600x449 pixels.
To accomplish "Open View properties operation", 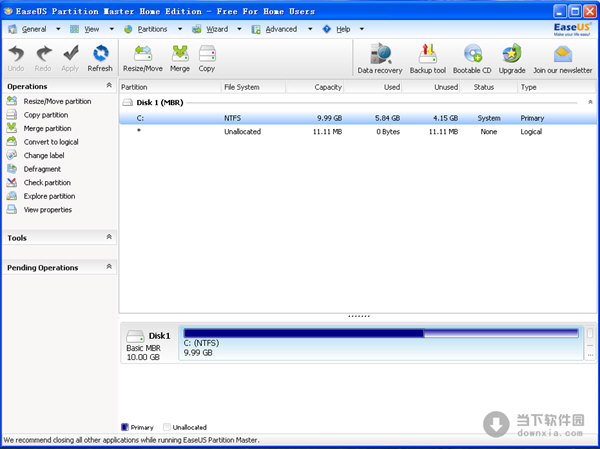I will coord(48,210).
